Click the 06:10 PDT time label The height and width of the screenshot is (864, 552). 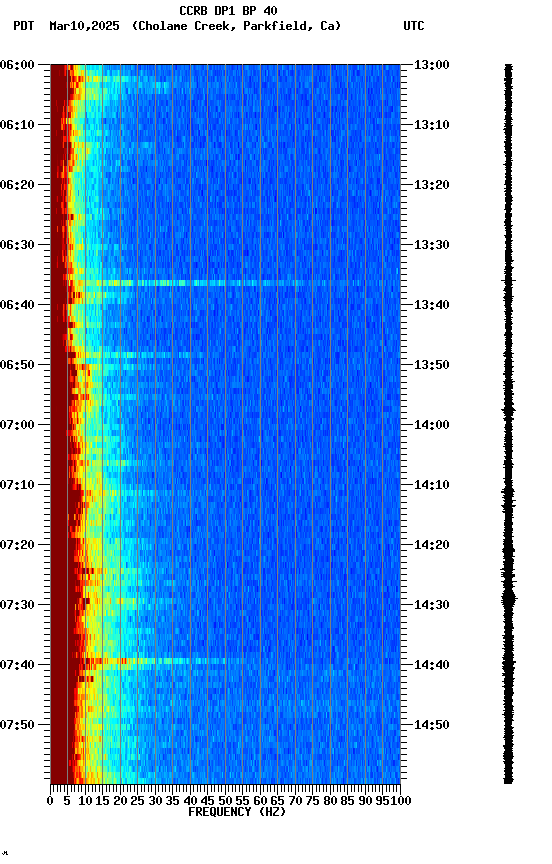[17, 125]
